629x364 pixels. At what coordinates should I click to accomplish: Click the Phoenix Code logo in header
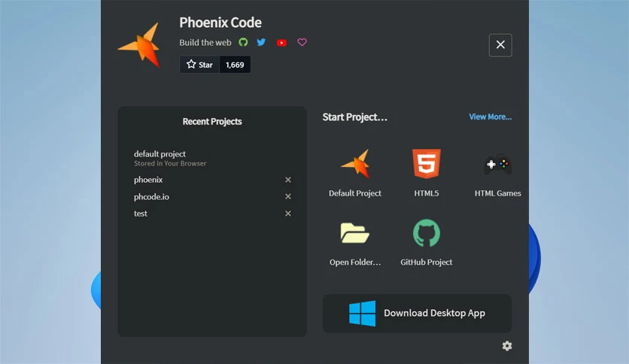coord(140,45)
